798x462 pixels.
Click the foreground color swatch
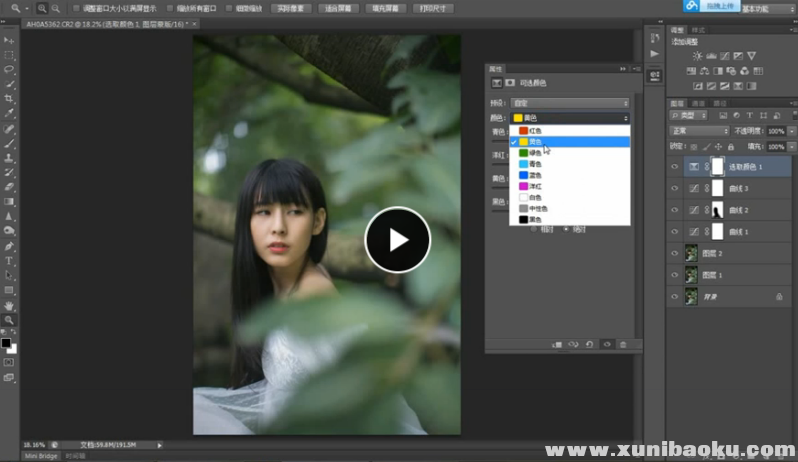(6, 343)
